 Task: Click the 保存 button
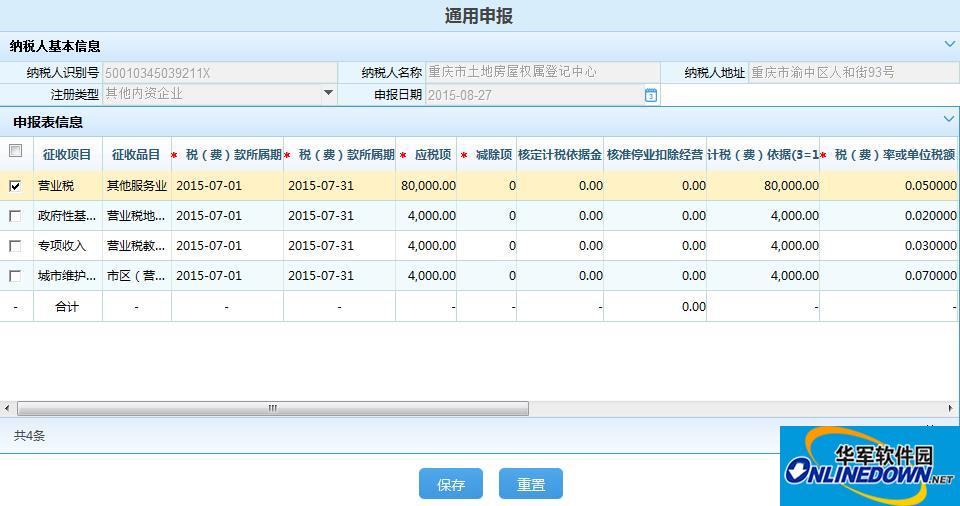tap(451, 484)
